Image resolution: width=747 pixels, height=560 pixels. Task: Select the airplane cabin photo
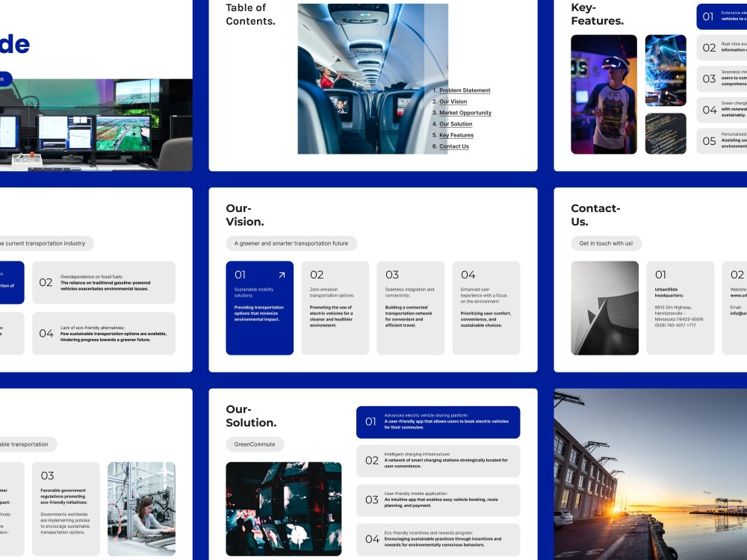373,78
